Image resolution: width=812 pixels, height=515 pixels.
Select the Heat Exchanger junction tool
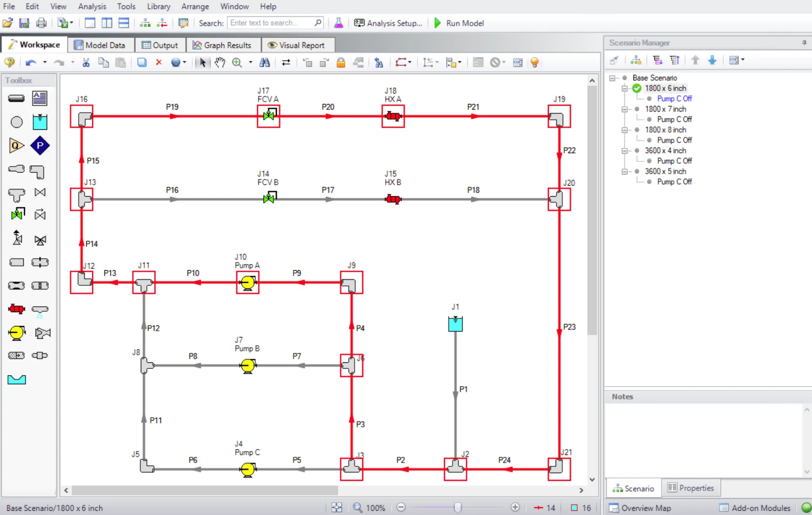coord(16,310)
